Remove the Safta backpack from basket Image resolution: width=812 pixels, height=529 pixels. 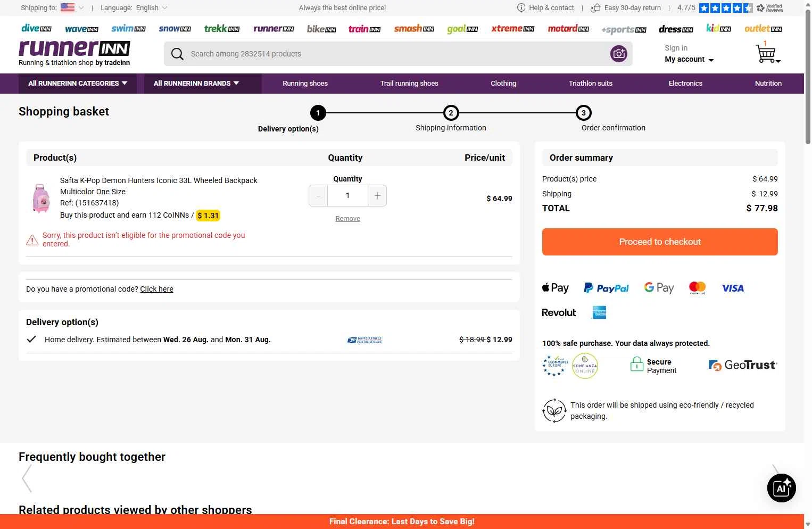347,219
